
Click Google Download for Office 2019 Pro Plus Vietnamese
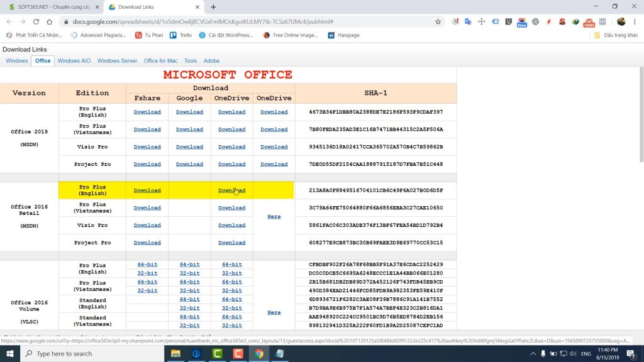tap(189, 129)
